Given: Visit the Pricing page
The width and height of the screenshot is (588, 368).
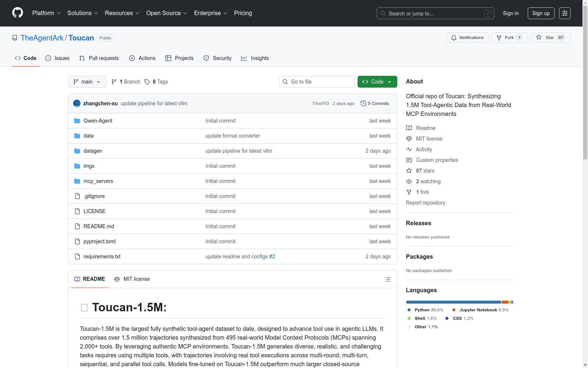Looking at the screenshot, I should [x=243, y=13].
